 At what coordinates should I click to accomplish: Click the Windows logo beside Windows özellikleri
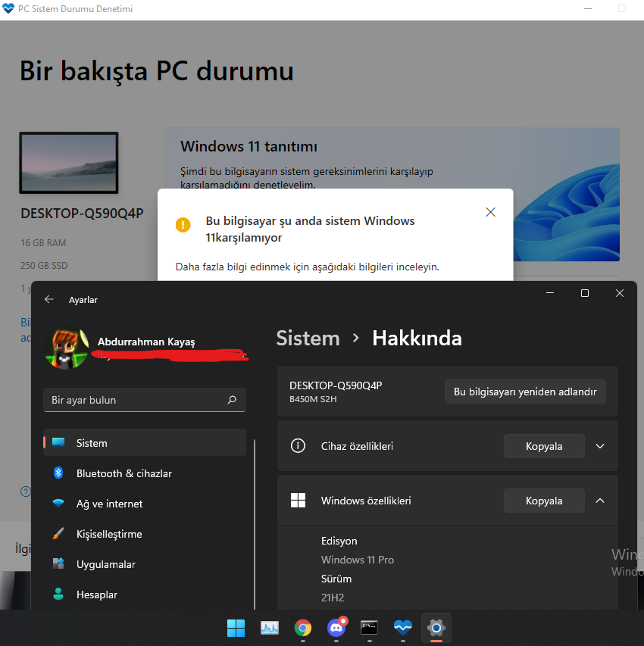coord(298,500)
